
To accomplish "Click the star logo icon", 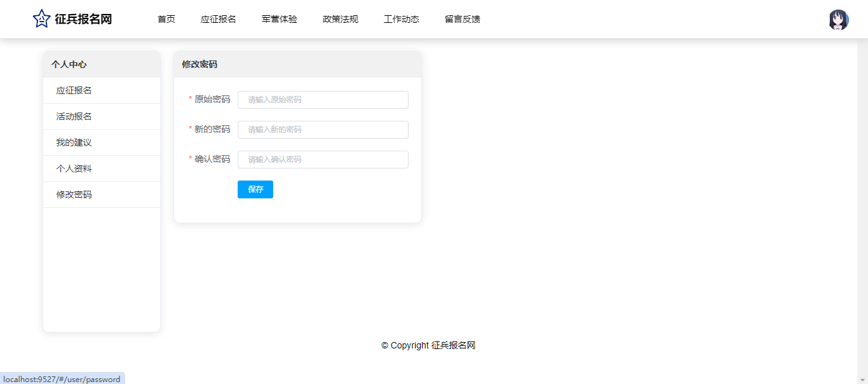I will pos(41,19).
